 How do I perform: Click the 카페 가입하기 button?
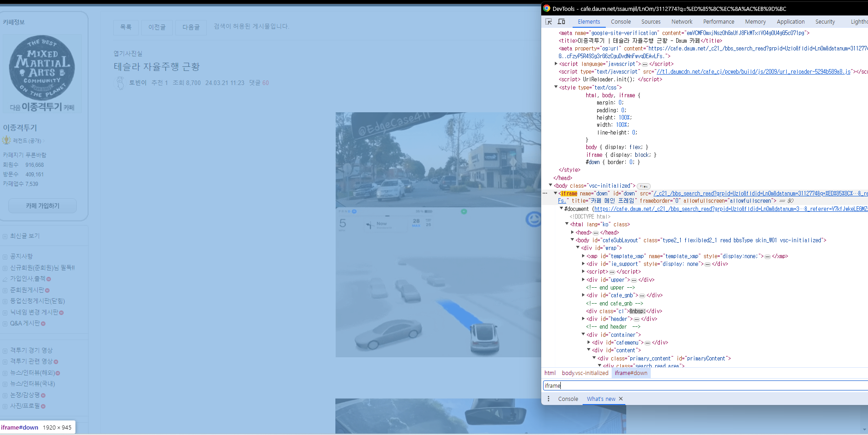(42, 205)
